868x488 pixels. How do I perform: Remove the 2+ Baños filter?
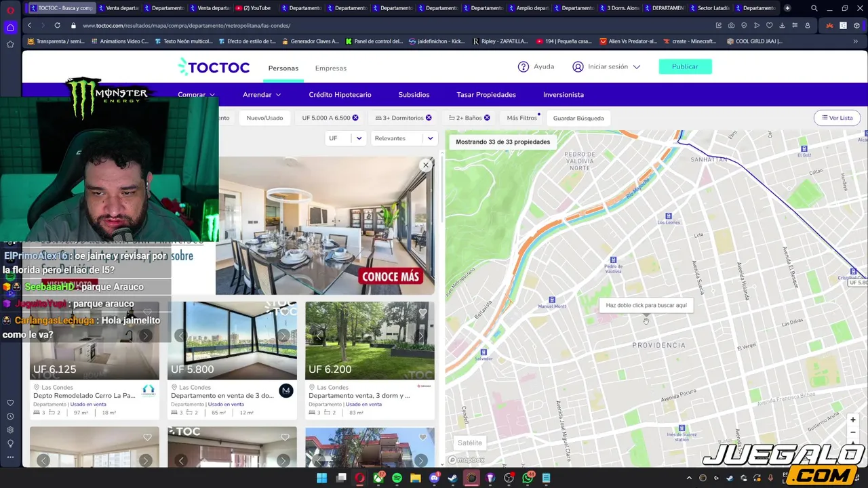(487, 118)
